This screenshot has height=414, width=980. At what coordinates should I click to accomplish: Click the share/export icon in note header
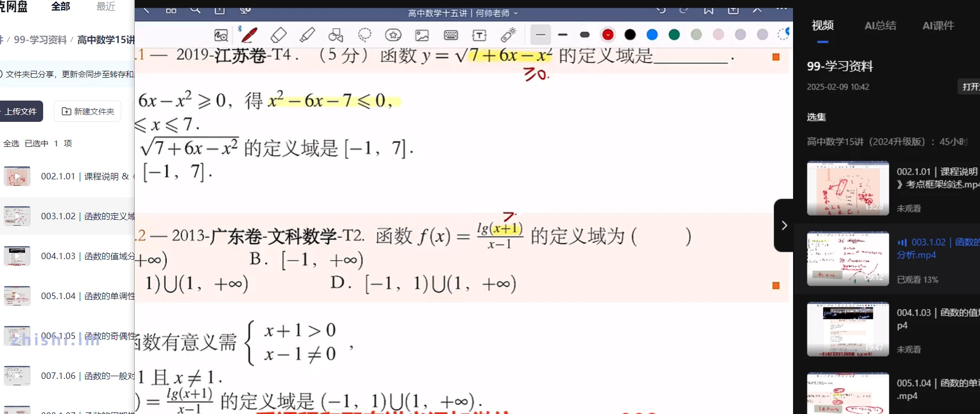point(219,10)
